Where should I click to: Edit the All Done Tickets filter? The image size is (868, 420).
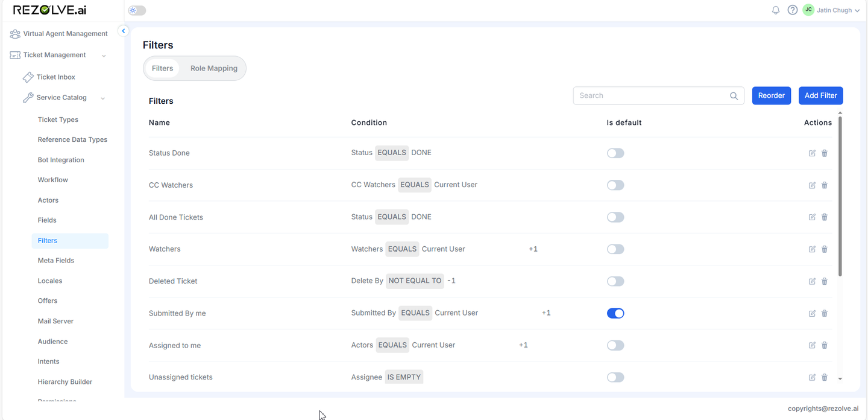coord(812,217)
